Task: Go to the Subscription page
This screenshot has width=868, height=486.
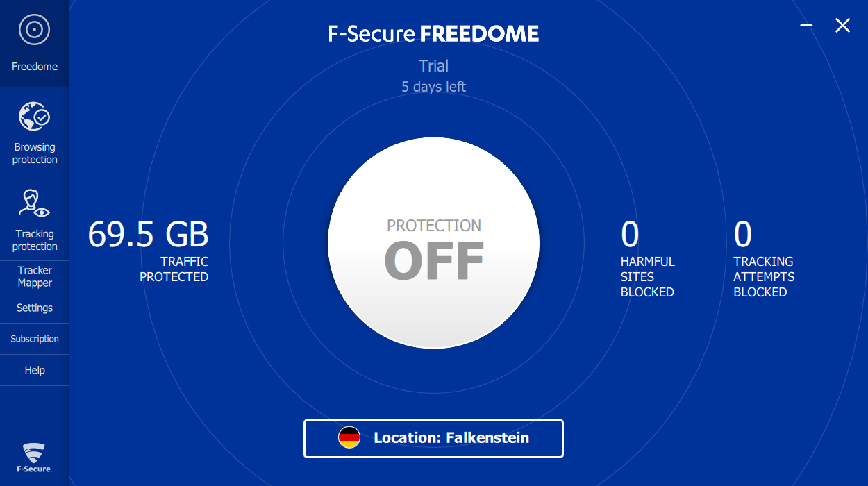Action: point(35,339)
